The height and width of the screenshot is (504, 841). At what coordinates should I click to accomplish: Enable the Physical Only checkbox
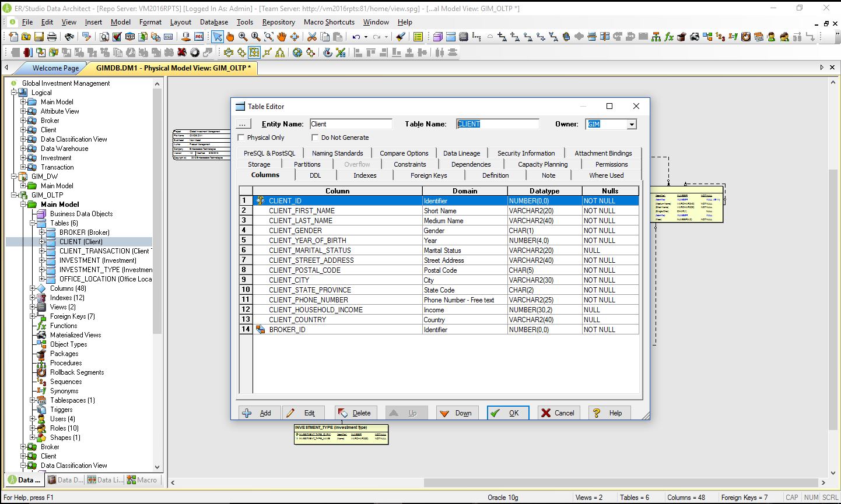[x=241, y=137]
